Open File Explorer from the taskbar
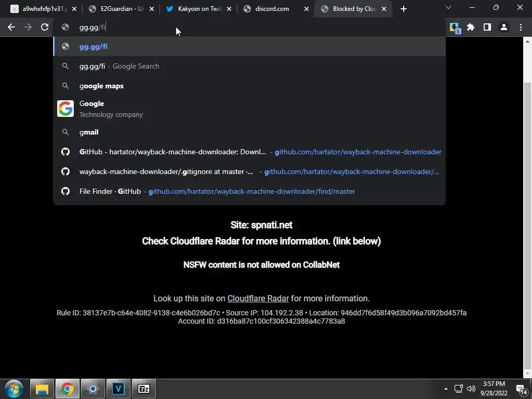Screen dimensions: 532x399 [x=42, y=389]
